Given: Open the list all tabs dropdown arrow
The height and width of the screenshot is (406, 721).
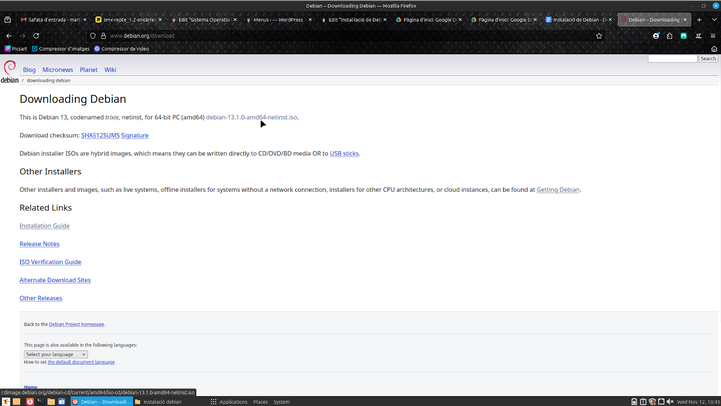Looking at the screenshot, I should tap(712, 20).
